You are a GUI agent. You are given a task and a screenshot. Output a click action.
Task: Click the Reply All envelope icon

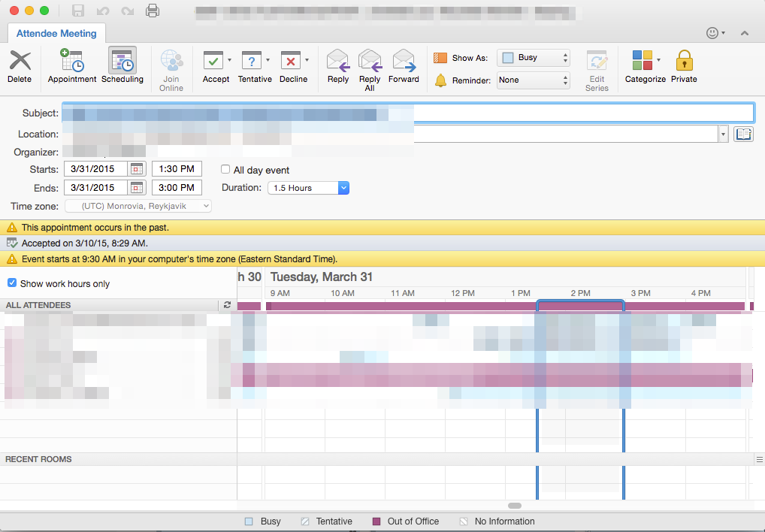[x=369, y=61]
